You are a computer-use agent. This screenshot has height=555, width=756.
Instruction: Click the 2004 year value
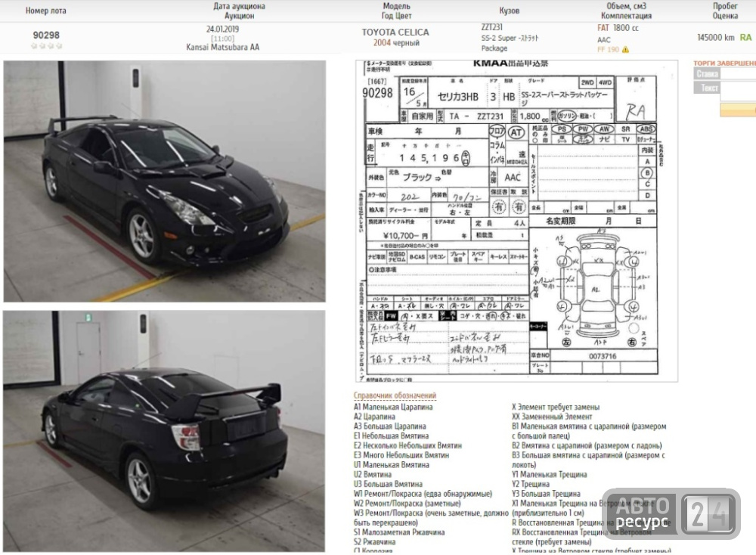click(x=382, y=43)
